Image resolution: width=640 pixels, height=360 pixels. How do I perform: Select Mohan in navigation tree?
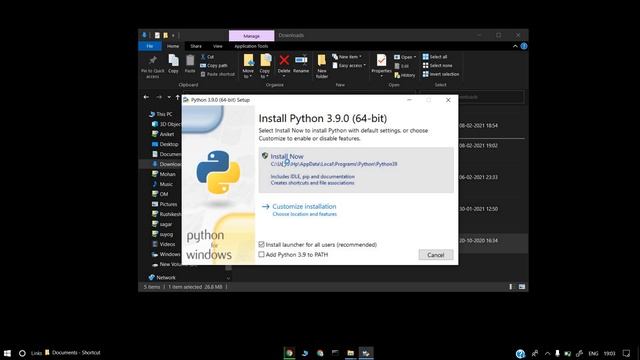coord(164,174)
